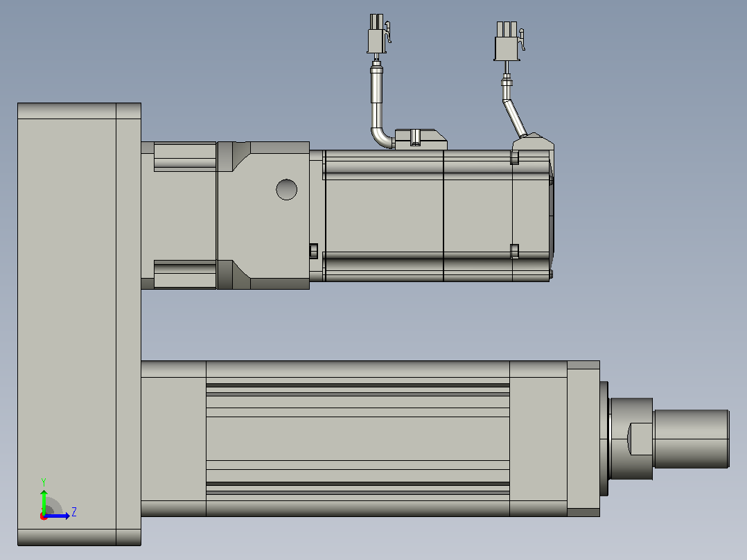Click the blue Z axis arrow
The image size is (747, 560).
point(57,516)
